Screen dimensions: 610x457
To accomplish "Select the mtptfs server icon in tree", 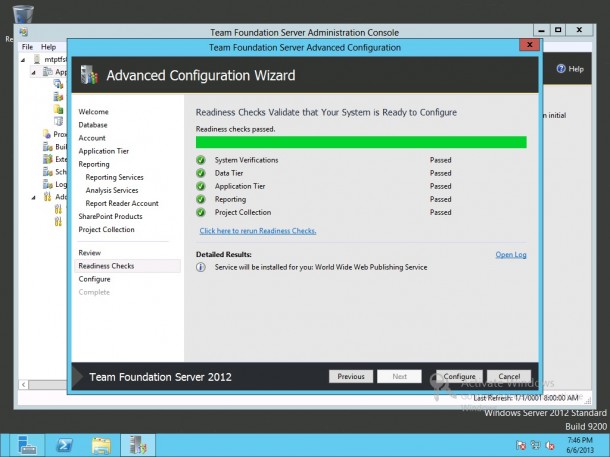I will [37, 59].
